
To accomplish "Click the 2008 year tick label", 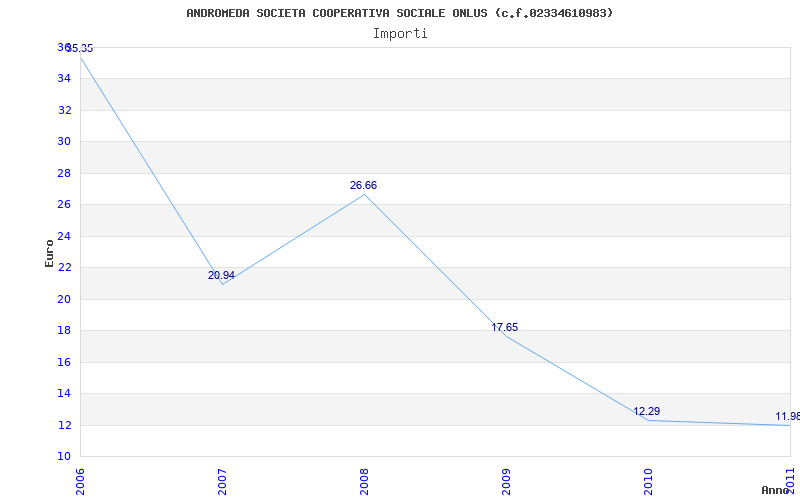I will (364, 482).
